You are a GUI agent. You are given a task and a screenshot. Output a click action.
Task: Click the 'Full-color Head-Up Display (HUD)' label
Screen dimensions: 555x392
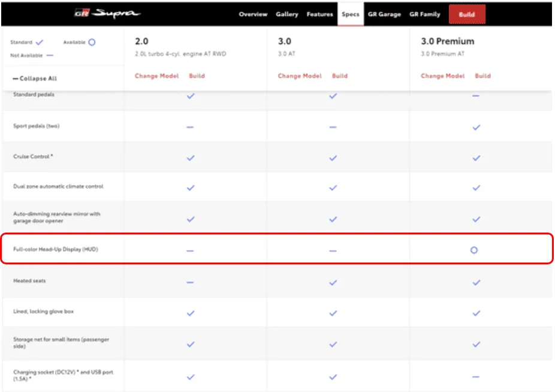coord(56,249)
